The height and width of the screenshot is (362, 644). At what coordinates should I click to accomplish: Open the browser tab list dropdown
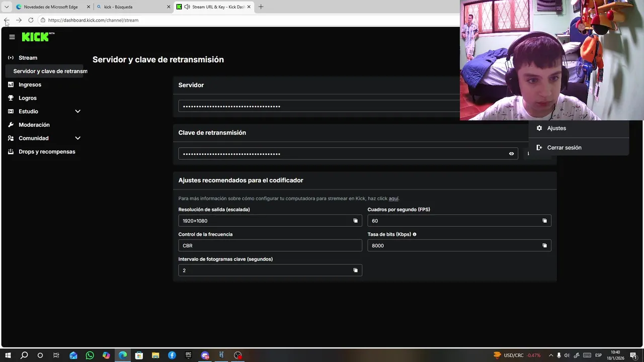coord(7,7)
